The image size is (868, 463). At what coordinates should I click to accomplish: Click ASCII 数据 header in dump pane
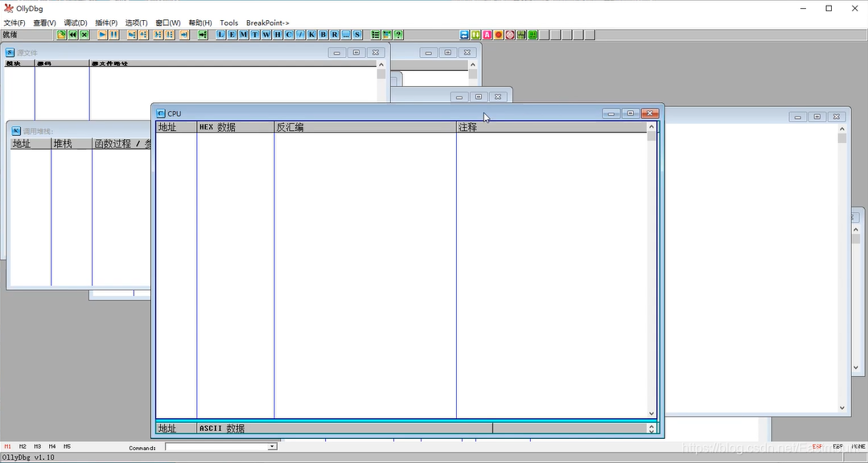pos(344,428)
